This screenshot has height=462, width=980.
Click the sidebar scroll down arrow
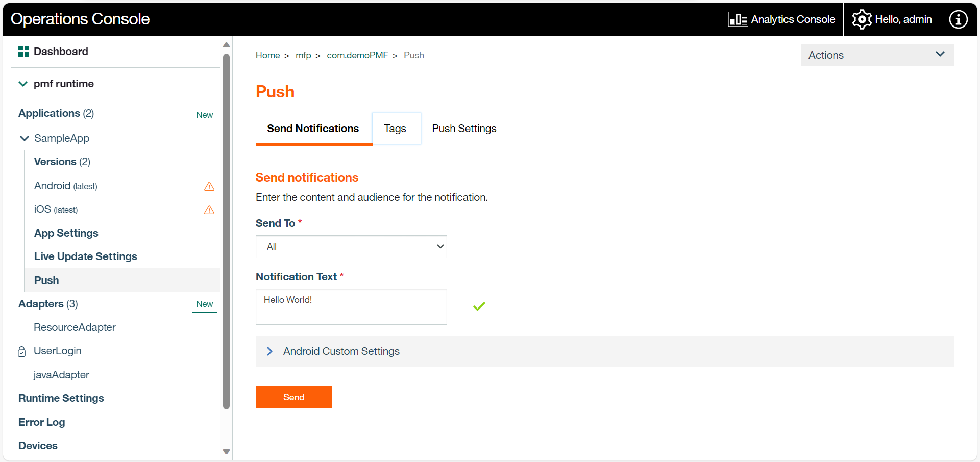[x=227, y=452]
